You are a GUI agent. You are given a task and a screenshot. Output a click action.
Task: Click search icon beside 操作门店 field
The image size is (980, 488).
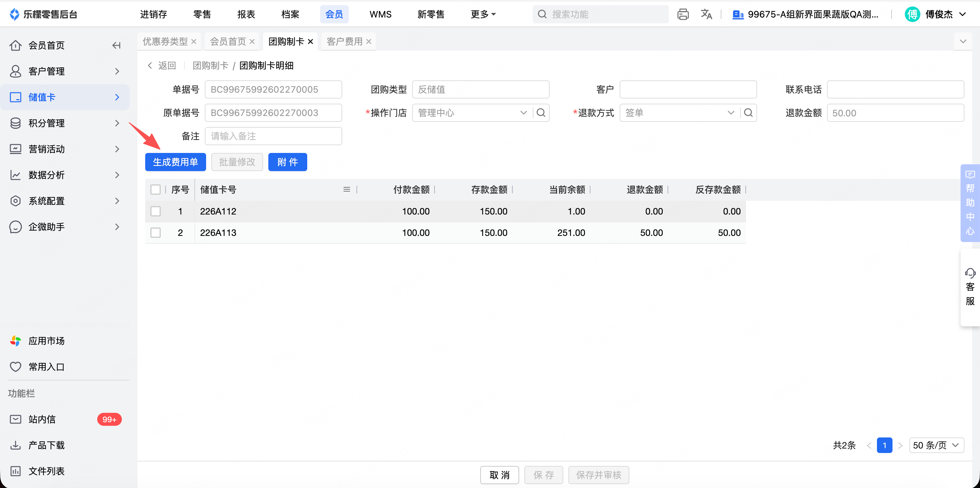(x=541, y=112)
